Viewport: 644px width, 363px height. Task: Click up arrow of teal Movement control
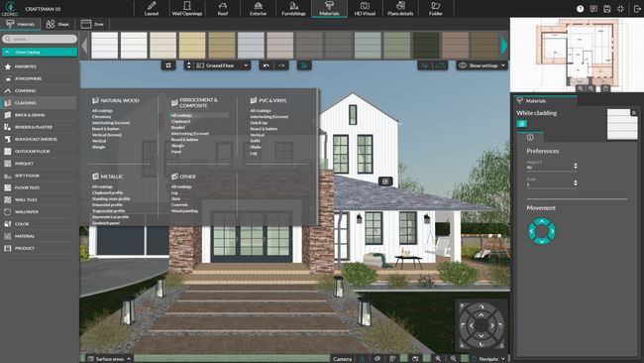click(542, 221)
